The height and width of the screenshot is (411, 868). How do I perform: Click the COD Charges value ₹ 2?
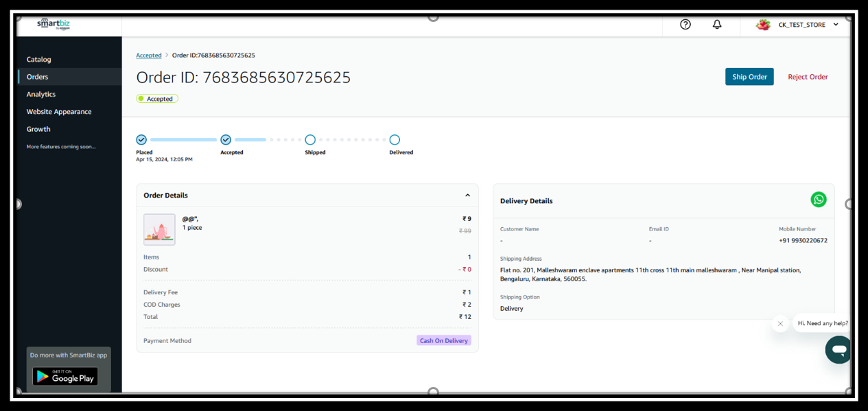(x=467, y=305)
